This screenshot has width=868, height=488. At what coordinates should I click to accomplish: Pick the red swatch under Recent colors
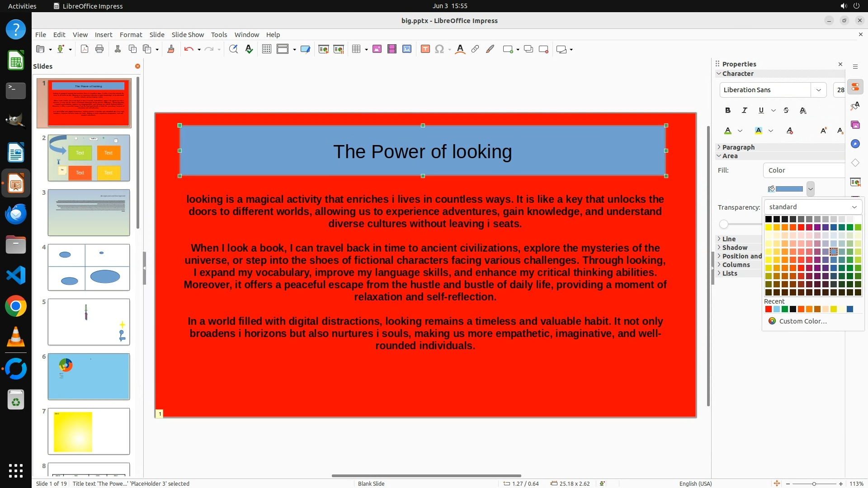[x=768, y=310]
